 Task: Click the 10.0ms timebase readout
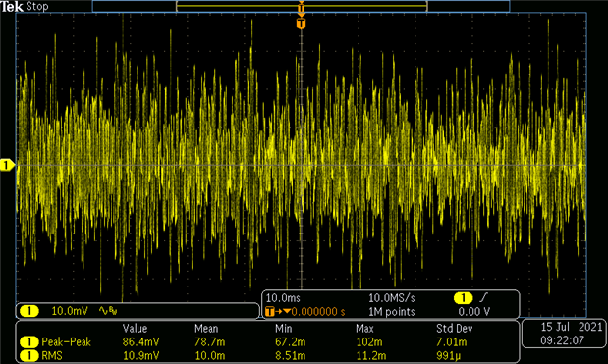[283, 298]
